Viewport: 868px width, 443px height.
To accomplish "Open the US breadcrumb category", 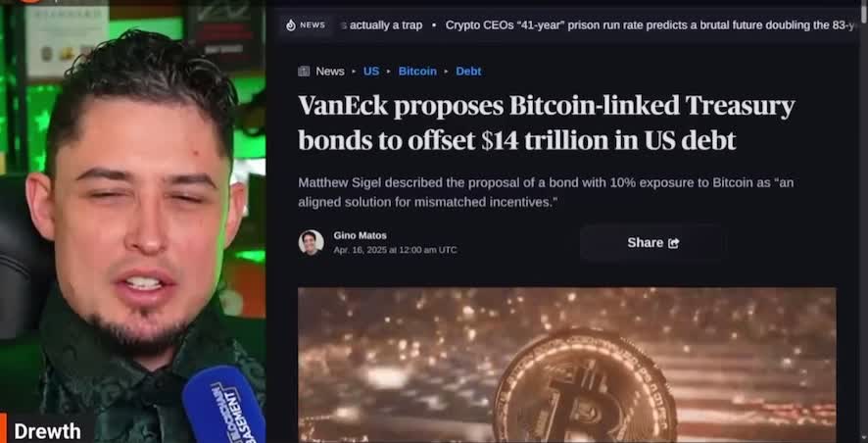I will (x=371, y=71).
